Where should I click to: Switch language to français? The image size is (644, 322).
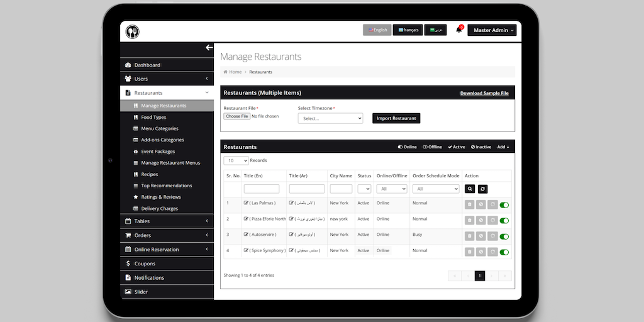pos(408,30)
